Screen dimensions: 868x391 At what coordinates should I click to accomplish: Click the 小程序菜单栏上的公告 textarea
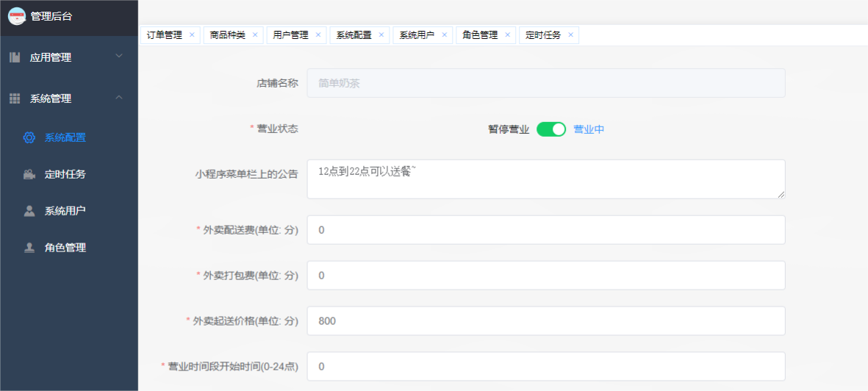[x=545, y=179]
